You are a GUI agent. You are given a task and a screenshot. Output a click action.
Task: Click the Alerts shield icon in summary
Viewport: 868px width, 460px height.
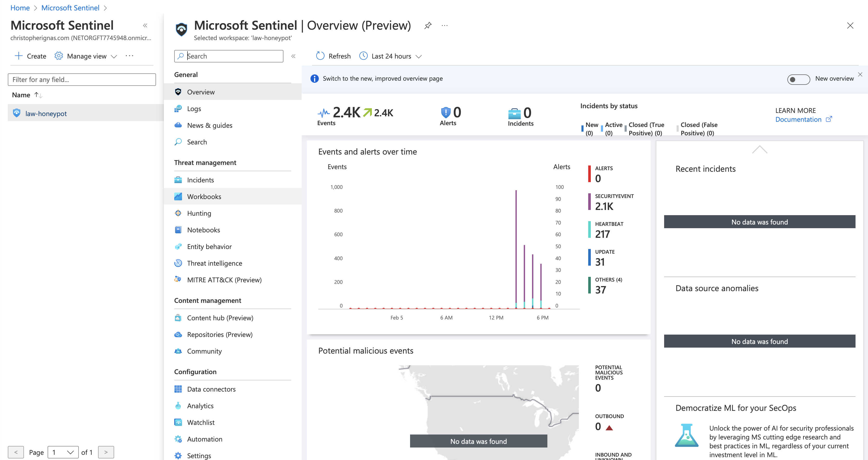pyautogui.click(x=445, y=112)
